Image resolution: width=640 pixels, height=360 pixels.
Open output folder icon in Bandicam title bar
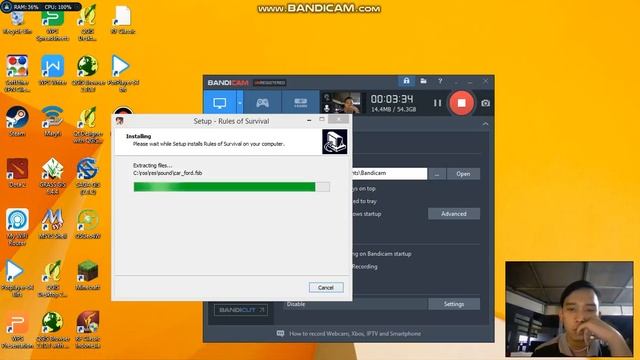(424, 81)
